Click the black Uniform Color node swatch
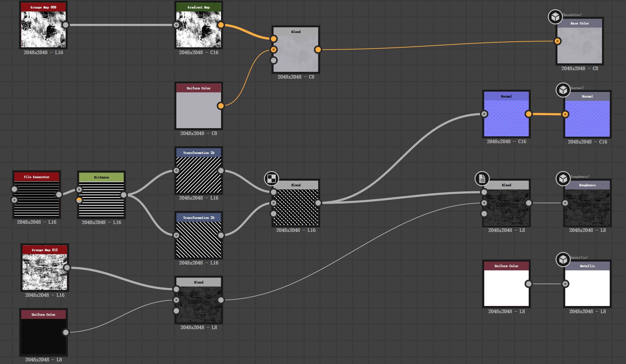Viewport: 626px width, 364px height. [43, 337]
